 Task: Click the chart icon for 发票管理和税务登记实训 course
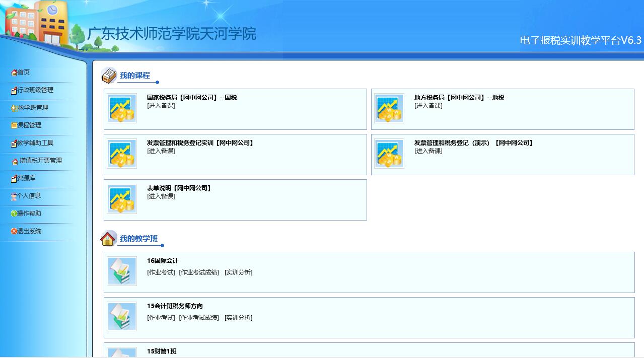point(122,154)
